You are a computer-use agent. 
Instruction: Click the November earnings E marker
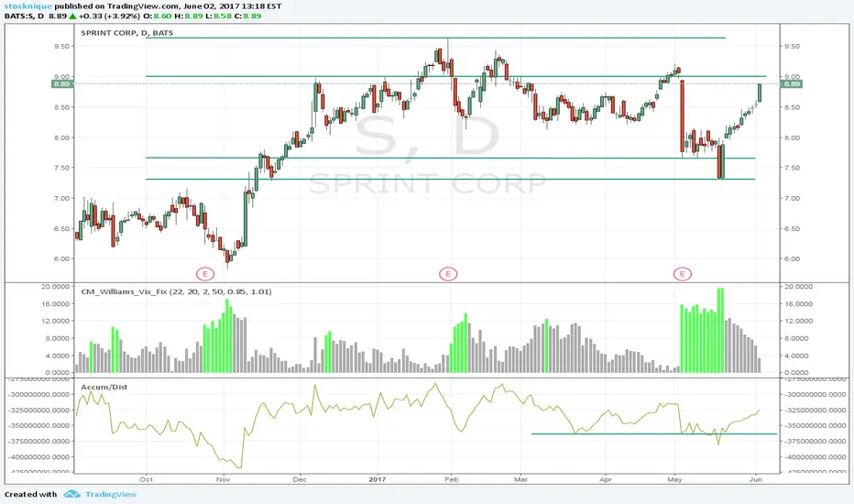click(204, 273)
